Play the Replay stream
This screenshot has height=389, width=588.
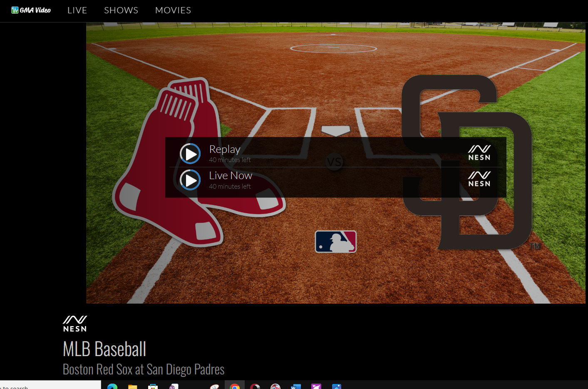click(x=190, y=154)
